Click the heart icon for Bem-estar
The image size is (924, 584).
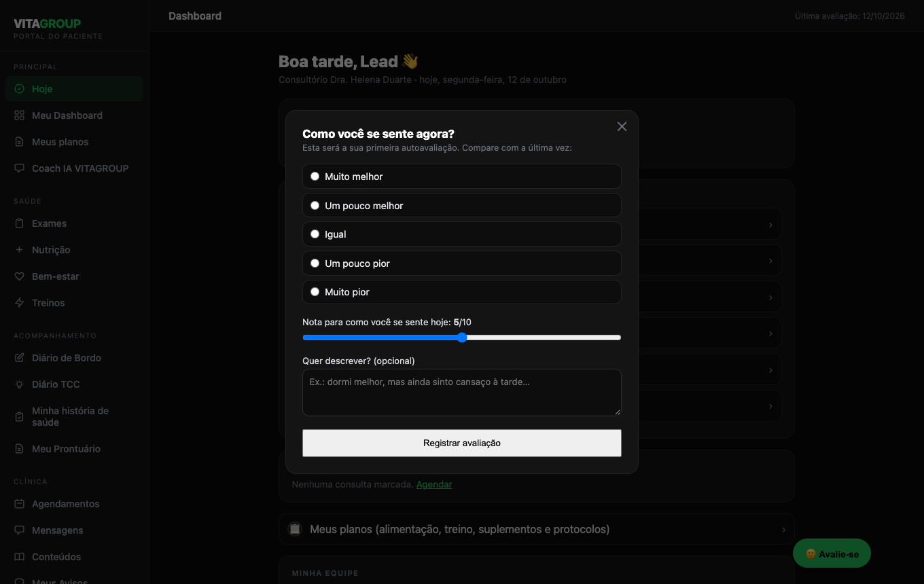[x=19, y=276]
